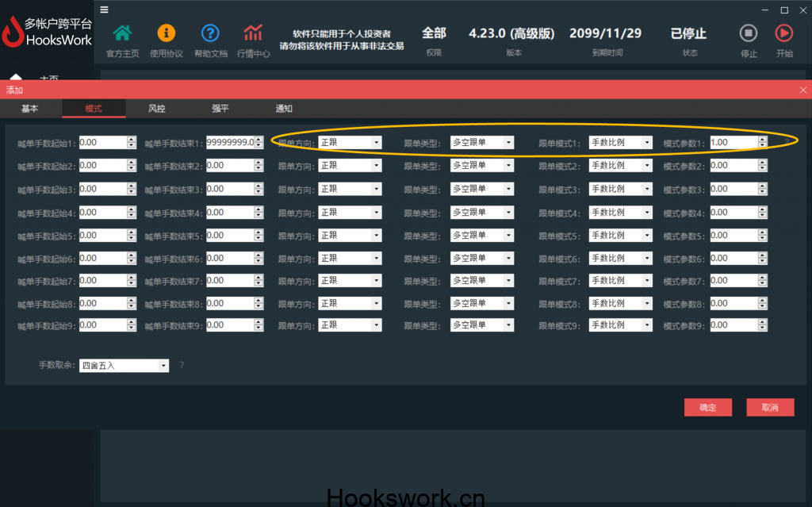Click the 使用协议 info icon
Screen dimensions: 812x507
[166, 33]
